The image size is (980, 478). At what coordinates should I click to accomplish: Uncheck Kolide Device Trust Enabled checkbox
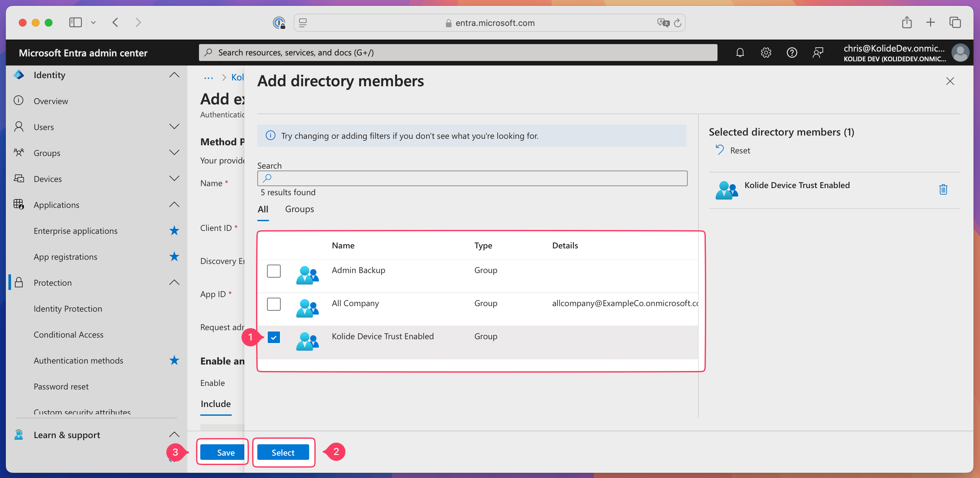pyautogui.click(x=274, y=337)
